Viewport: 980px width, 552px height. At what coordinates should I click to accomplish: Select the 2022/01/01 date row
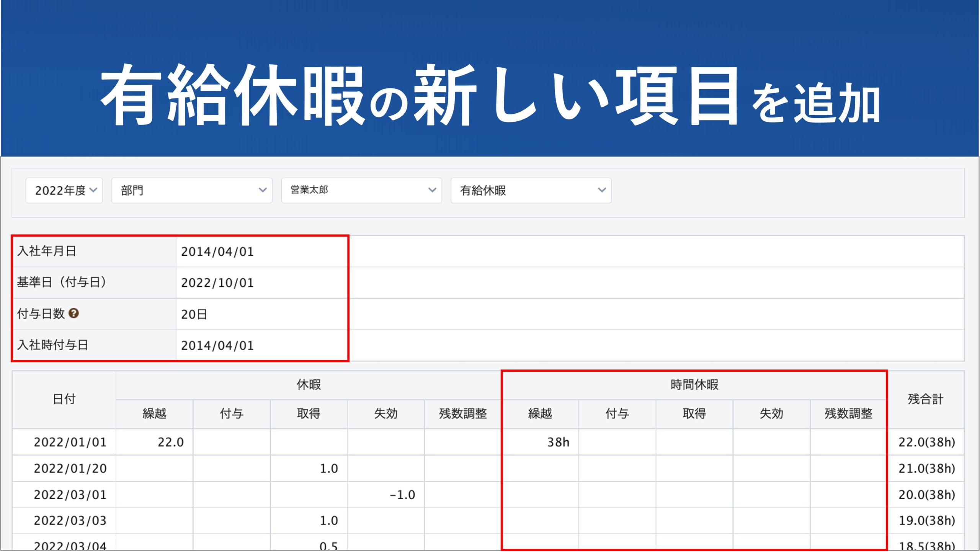pyautogui.click(x=70, y=442)
